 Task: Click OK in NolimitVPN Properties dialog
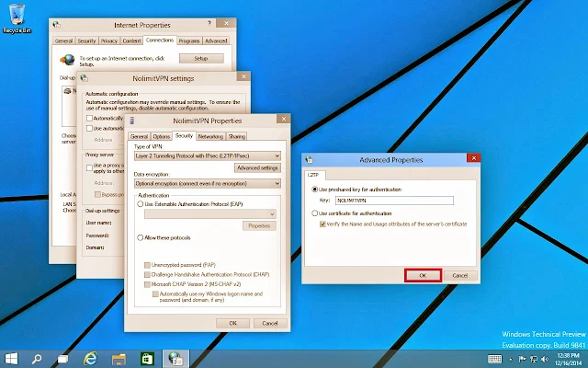(232, 323)
